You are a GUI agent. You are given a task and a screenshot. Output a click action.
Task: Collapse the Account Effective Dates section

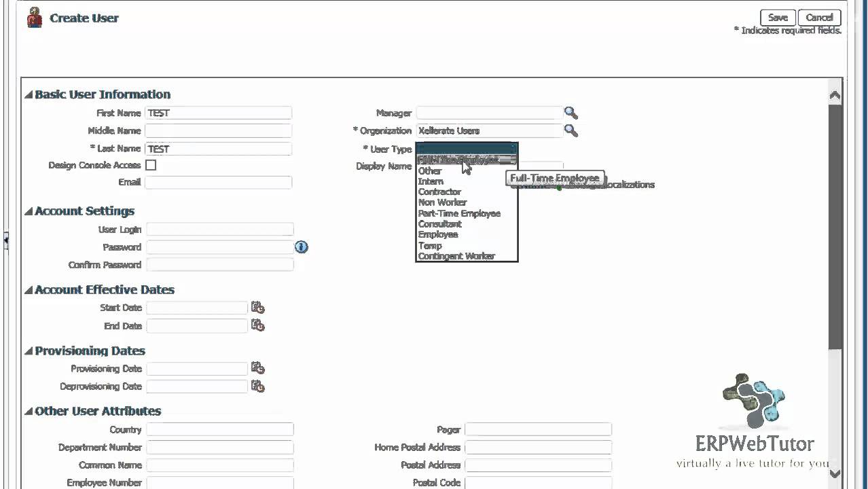point(29,290)
